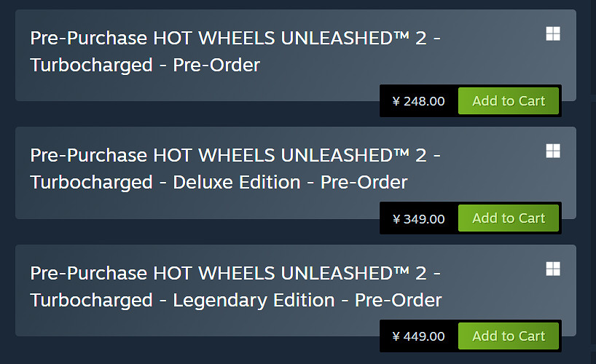This screenshot has width=596, height=364.
Task: Click the ¥ 349.00 price label
Action: coord(419,218)
